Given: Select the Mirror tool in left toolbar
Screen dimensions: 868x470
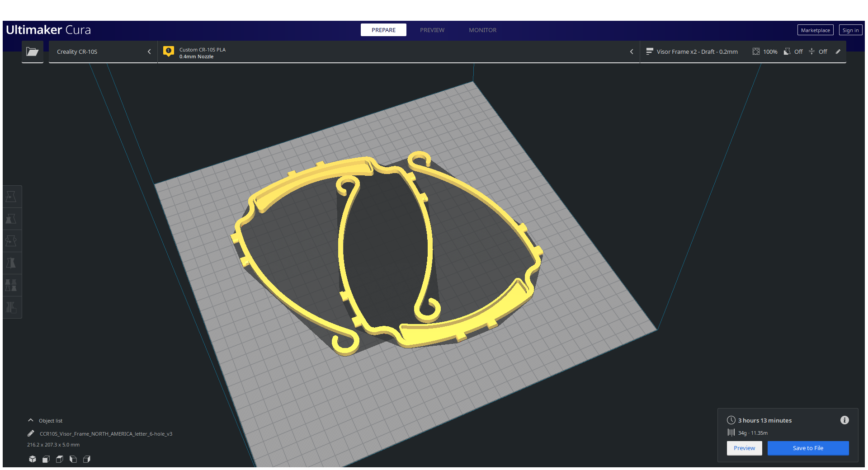Looking at the screenshot, I should pos(11,263).
